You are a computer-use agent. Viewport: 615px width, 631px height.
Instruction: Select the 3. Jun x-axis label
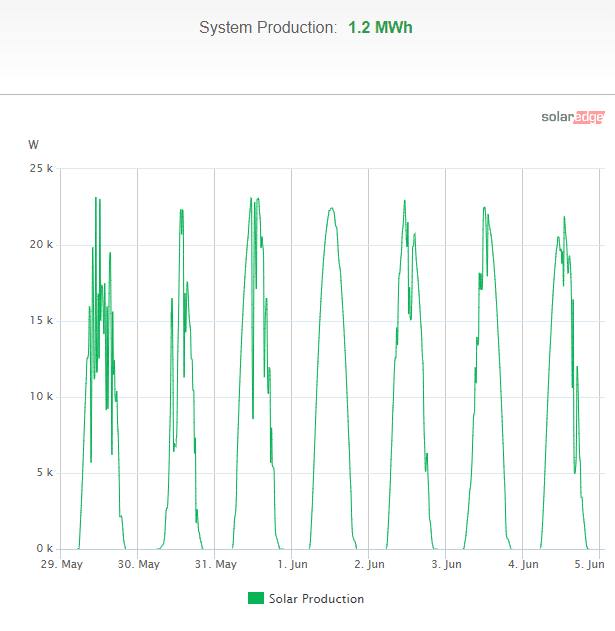(444, 565)
